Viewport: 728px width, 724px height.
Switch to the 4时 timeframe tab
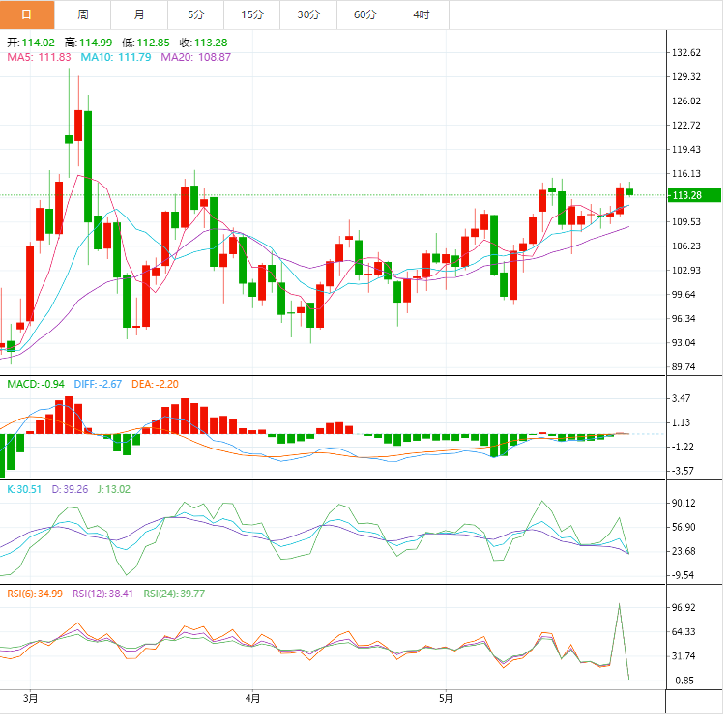pos(421,14)
